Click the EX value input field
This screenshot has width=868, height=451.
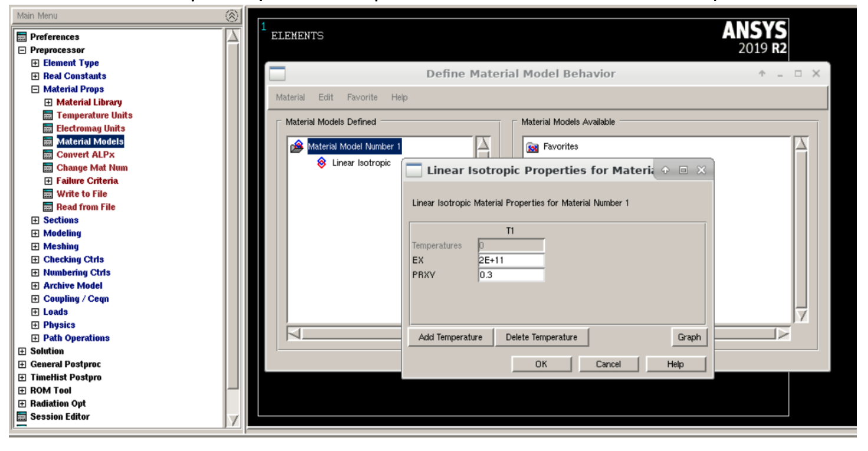pyautogui.click(x=511, y=260)
